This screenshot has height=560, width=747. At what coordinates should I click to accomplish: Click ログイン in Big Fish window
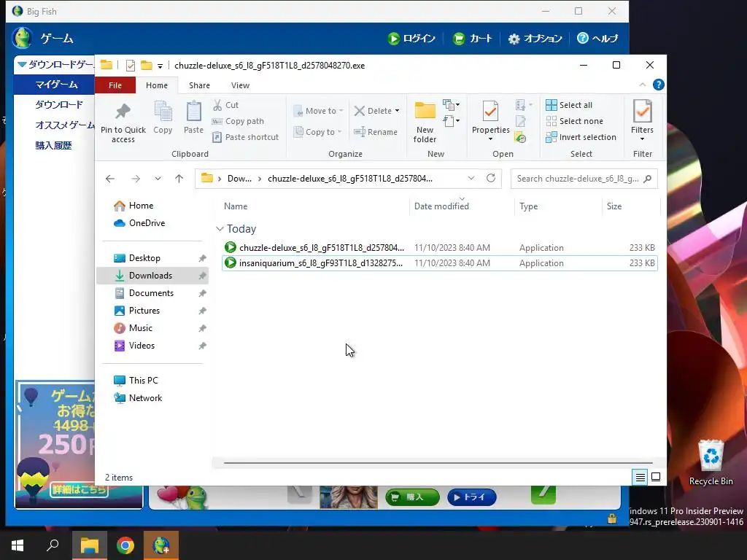point(411,39)
